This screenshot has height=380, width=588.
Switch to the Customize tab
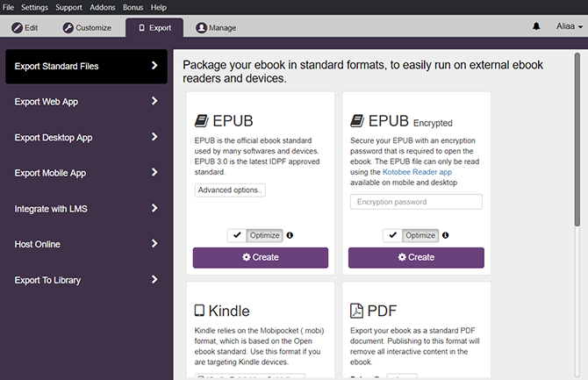87,28
